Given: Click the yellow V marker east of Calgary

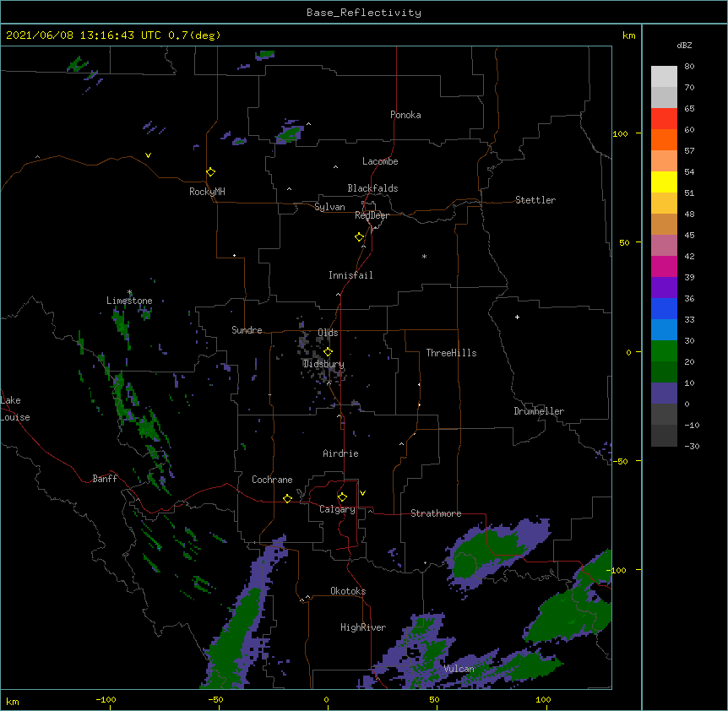Looking at the screenshot, I should pos(362,493).
